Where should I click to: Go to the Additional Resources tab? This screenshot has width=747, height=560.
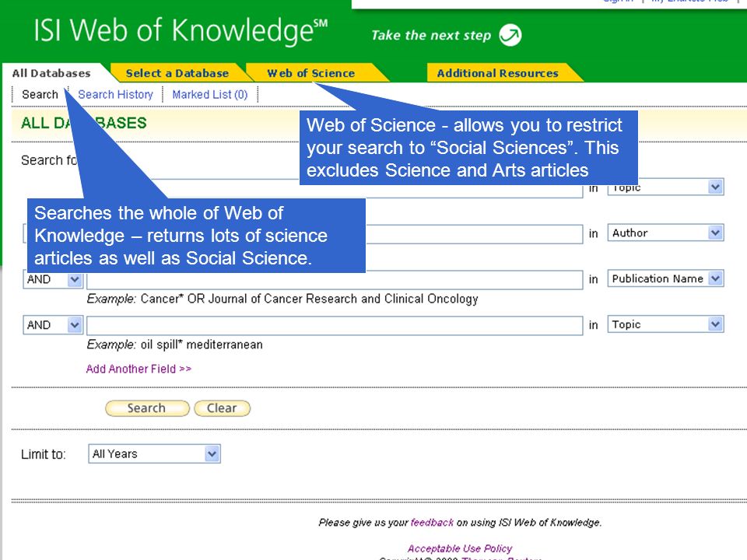[x=498, y=73]
